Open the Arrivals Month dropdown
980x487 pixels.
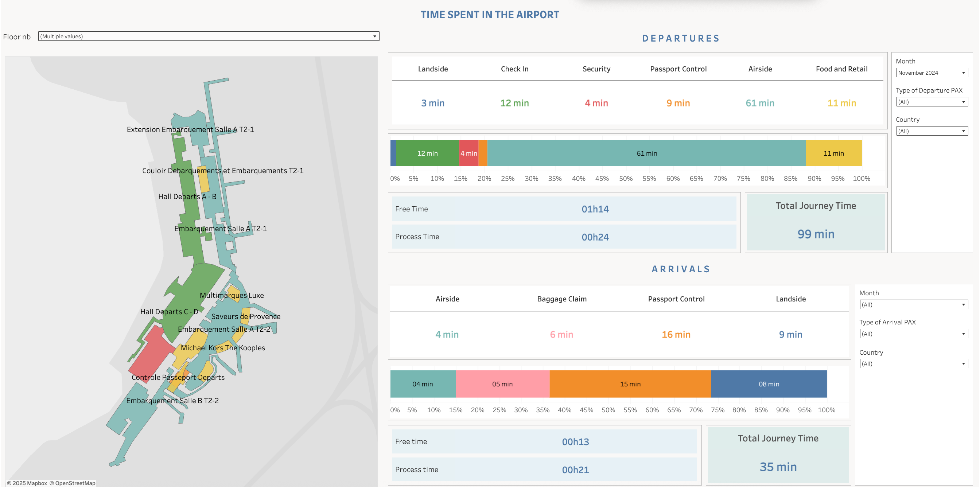913,304
